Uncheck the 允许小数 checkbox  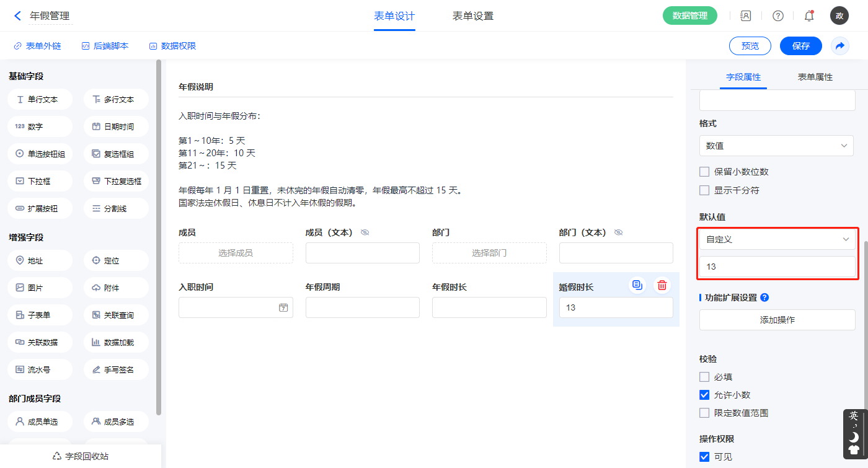click(x=704, y=395)
